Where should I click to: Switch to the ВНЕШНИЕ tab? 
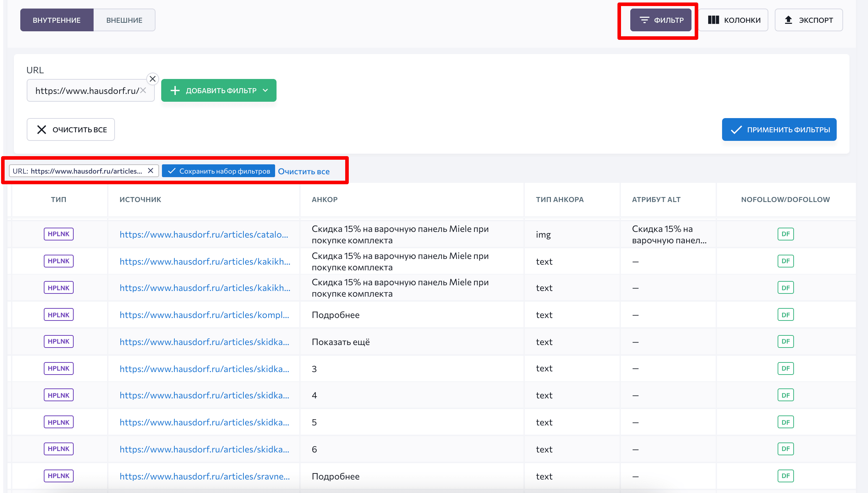tap(124, 20)
